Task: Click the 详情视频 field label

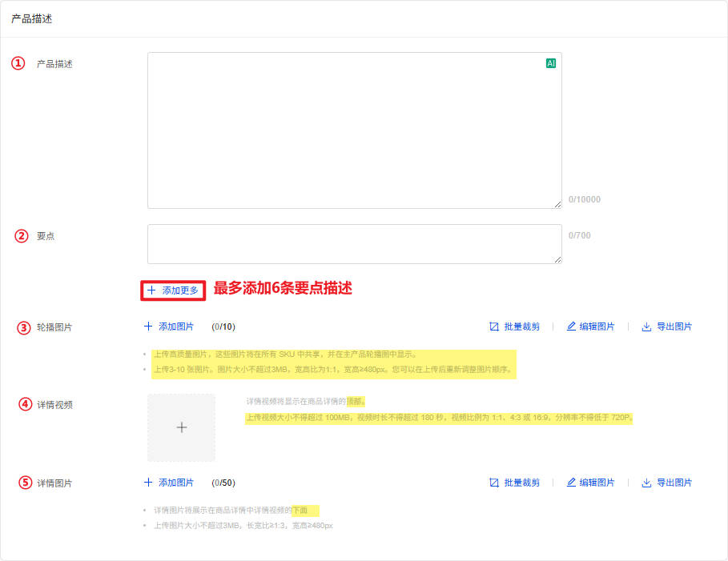Action: 54,405
